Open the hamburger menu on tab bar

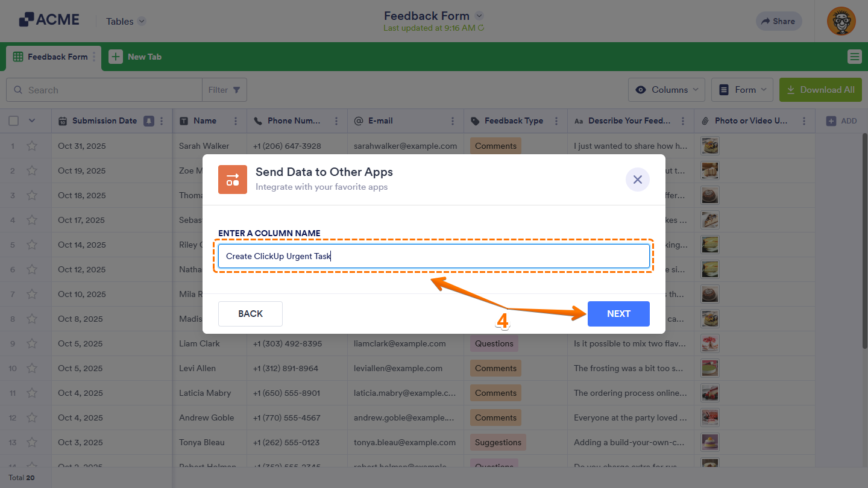point(854,57)
